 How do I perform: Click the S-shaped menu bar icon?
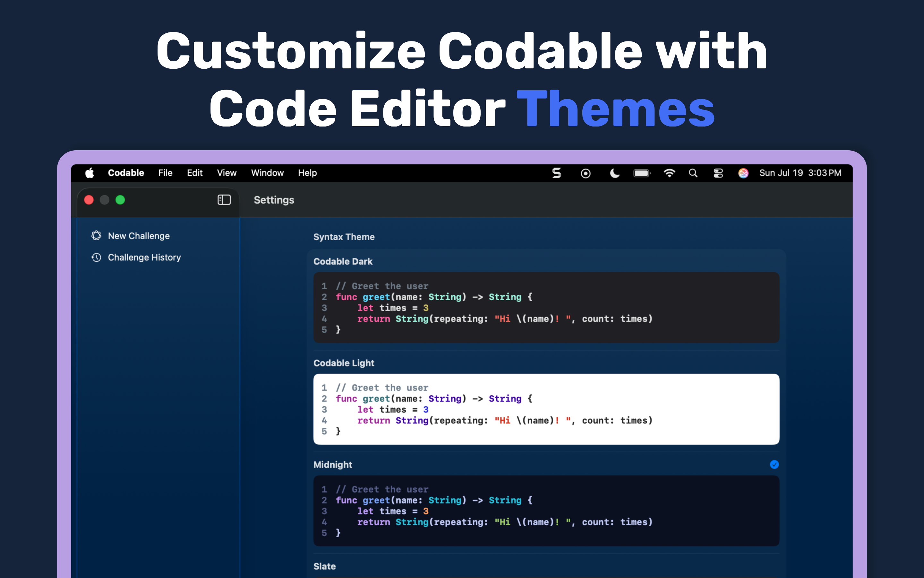tap(557, 173)
